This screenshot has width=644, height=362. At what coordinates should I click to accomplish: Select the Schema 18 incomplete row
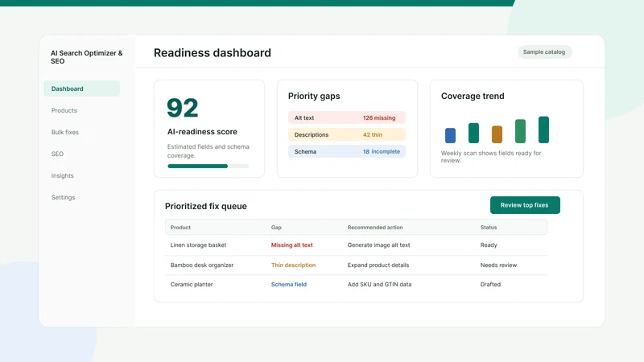point(347,151)
